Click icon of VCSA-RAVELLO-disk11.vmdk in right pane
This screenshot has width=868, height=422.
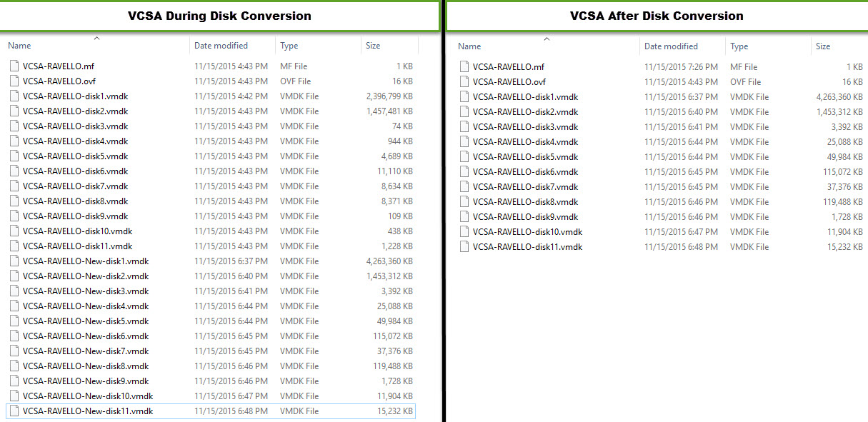[x=465, y=247]
